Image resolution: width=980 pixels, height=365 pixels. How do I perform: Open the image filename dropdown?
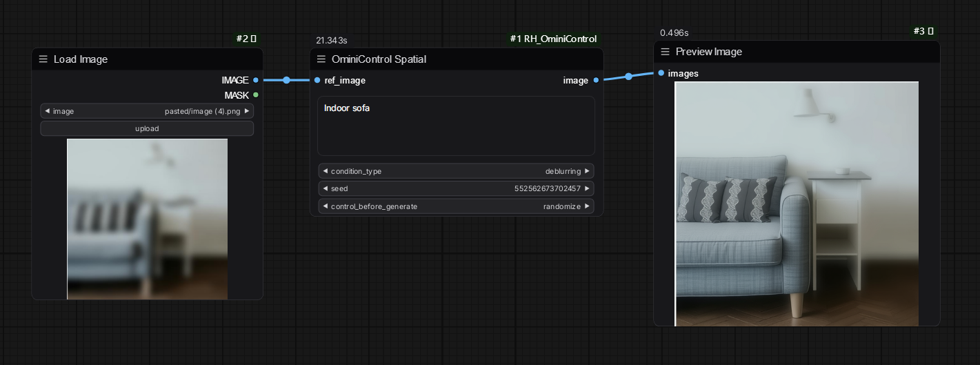pos(147,111)
